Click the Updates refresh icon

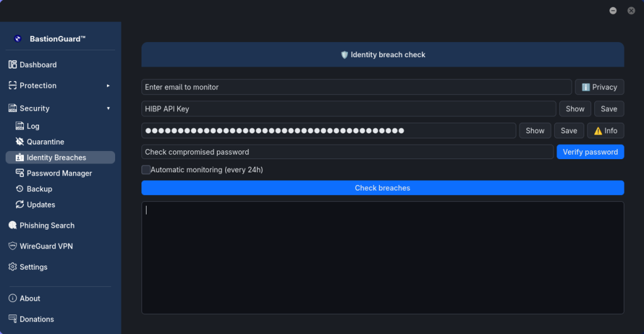click(19, 204)
